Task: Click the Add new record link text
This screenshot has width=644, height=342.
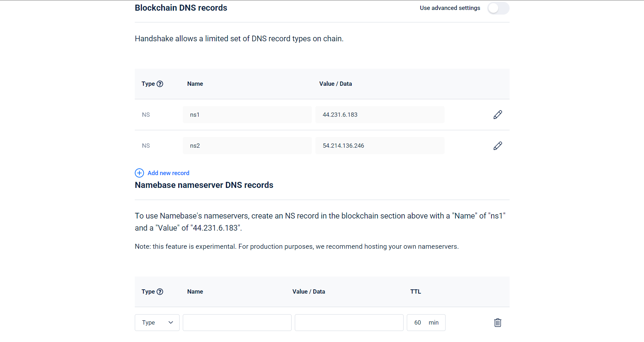Action: (x=168, y=173)
